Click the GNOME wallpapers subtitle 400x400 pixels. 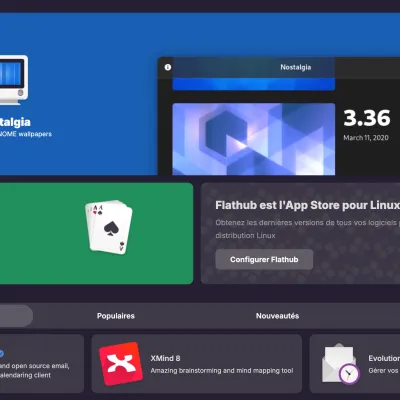click(26, 134)
